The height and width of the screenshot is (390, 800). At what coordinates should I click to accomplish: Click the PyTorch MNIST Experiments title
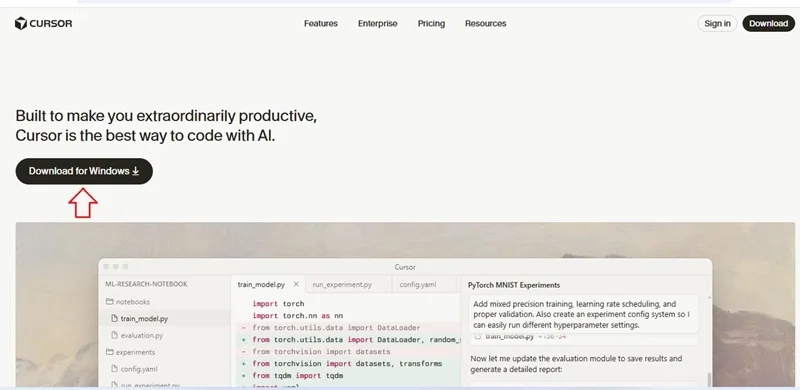[514, 285]
